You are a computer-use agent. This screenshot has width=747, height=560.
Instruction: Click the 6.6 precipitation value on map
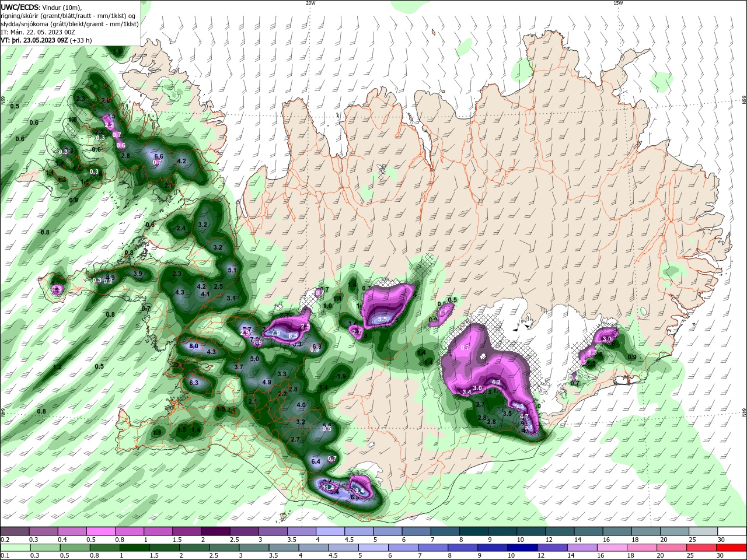[x=159, y=156]
